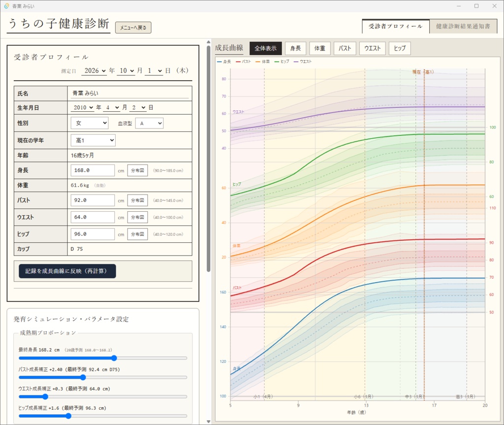The height and width of the screenshot is (425, 504).
Task: Toggle the ウエスト legend entry in the chart
Action: click(x=303, y=62)
